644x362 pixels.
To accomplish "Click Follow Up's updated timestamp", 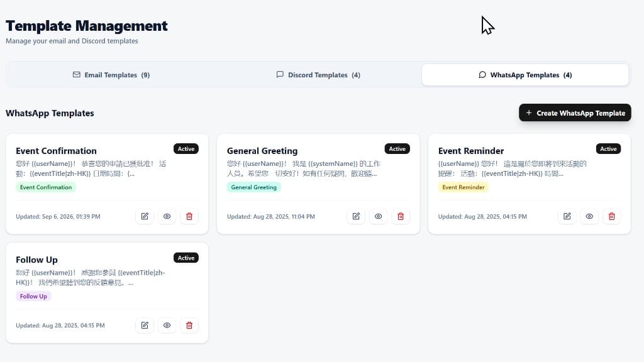I will (x=60, y=325).
